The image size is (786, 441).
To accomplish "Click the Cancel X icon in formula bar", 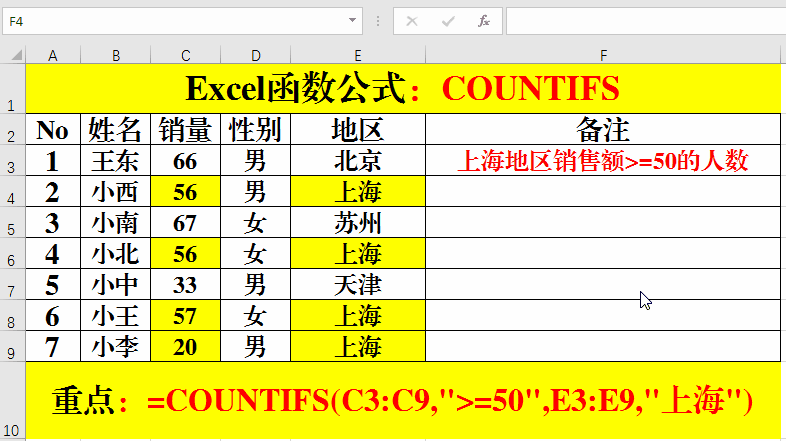I will (412, 21).
